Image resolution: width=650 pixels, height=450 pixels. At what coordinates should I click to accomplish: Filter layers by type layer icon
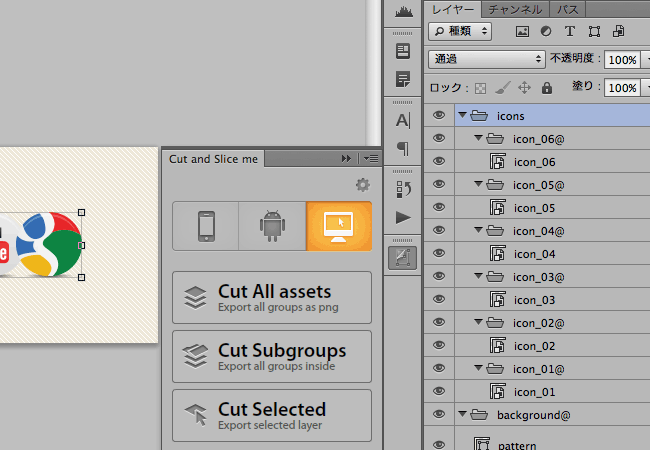(570, 31)
